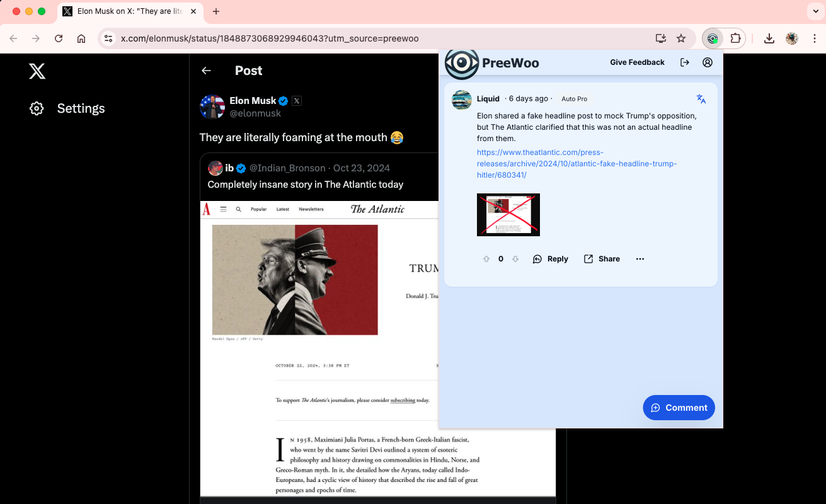Viewport: 826px width, 504px height.
Task: Open the Chrome extensions puzzle icon
Action: point(735,38)
